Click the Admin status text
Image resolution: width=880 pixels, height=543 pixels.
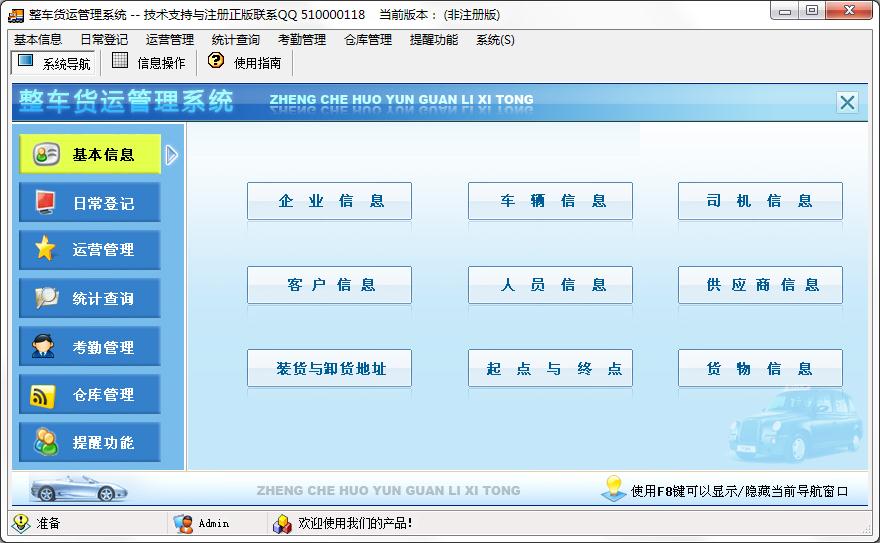pos(214,523)
